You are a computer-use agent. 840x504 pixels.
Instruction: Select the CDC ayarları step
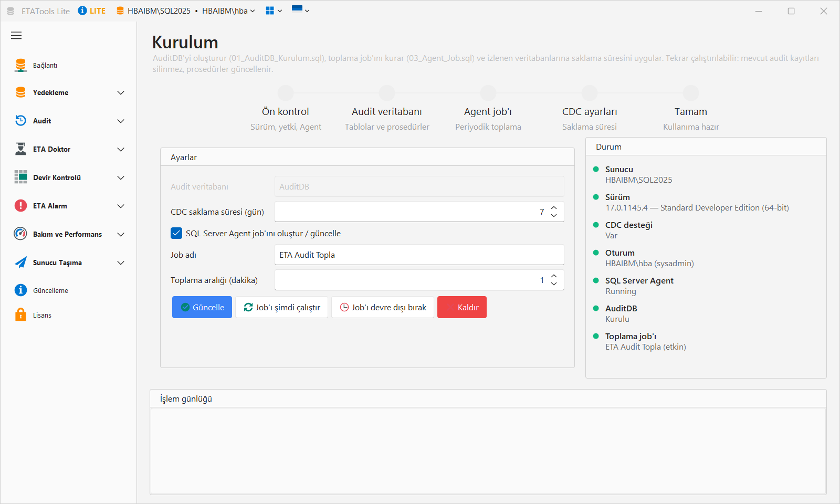tap(590, 109)
